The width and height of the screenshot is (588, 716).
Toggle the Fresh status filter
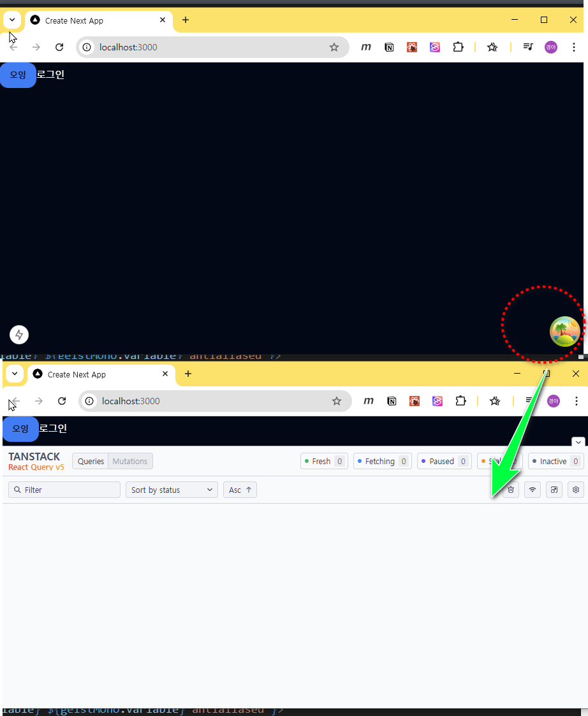click(324, 461)
